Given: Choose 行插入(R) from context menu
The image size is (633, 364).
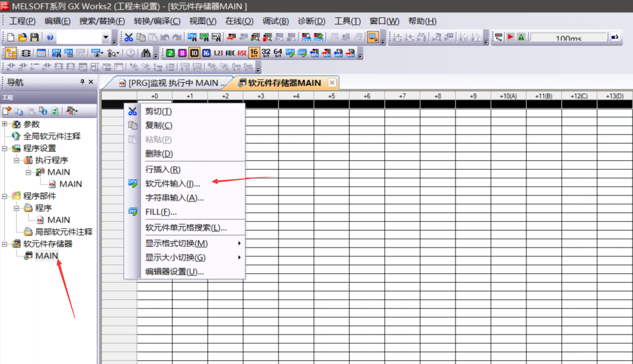Looking at the screenshot, I should pyautogui.click(x=185, y=169).
